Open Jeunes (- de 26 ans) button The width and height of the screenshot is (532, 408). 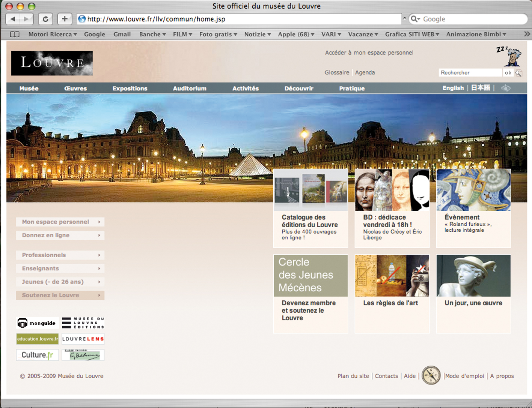pos(60,282)
